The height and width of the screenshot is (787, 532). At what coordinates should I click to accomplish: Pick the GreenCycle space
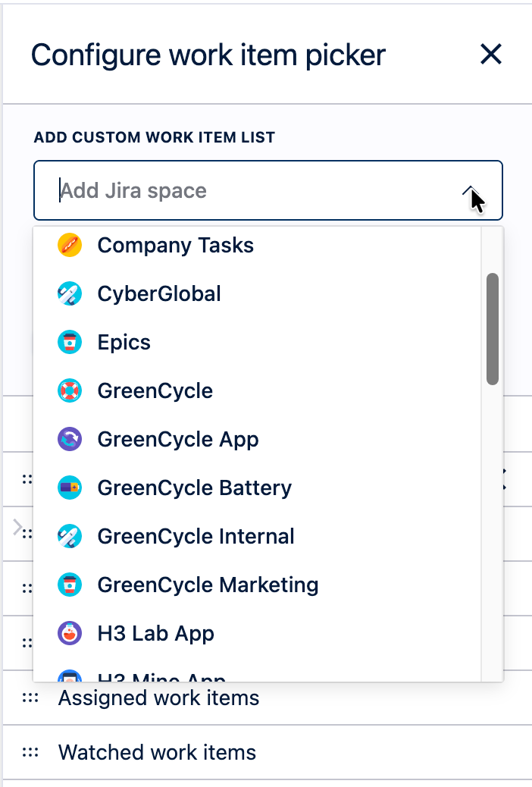pos(256,391)
